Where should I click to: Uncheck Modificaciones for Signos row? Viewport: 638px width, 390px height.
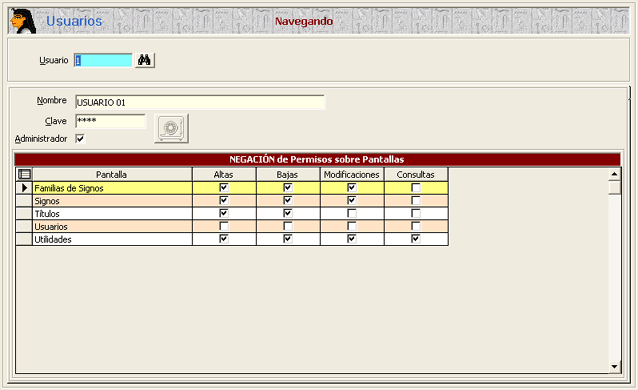point(352,200)
